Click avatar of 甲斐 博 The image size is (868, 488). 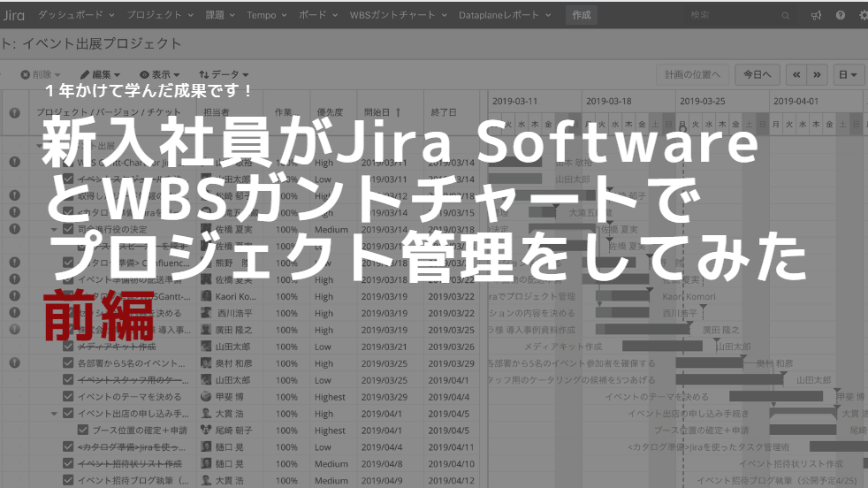[206, 396]
